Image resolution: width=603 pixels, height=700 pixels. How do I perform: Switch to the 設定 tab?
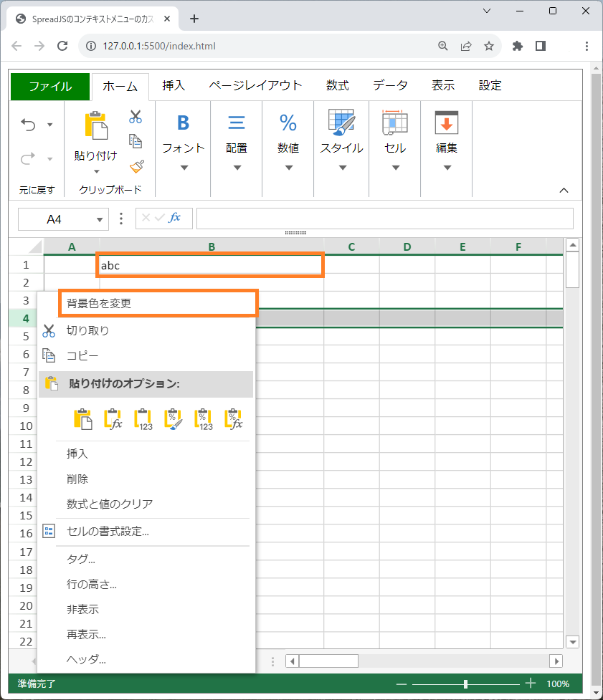tap(490, 86)
